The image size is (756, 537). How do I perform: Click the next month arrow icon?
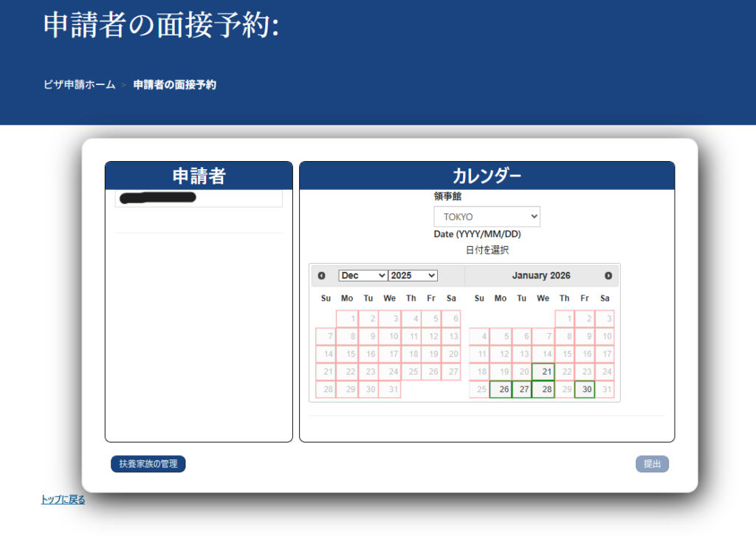pyautogui.click(x=608, y=276)
